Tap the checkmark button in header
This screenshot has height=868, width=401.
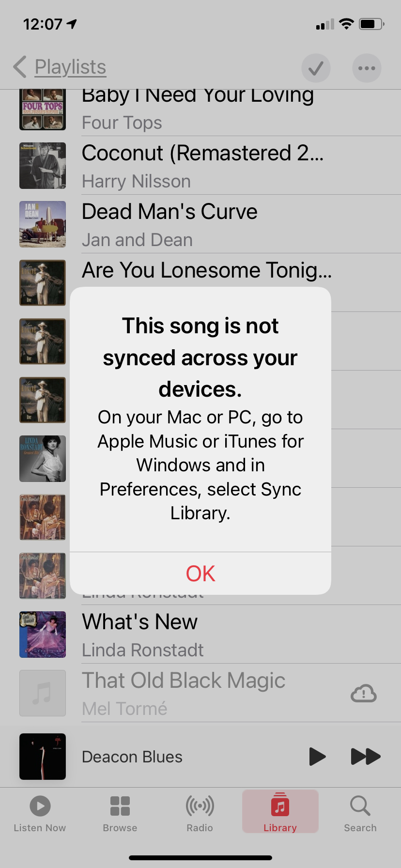click(x=316, y=68)
